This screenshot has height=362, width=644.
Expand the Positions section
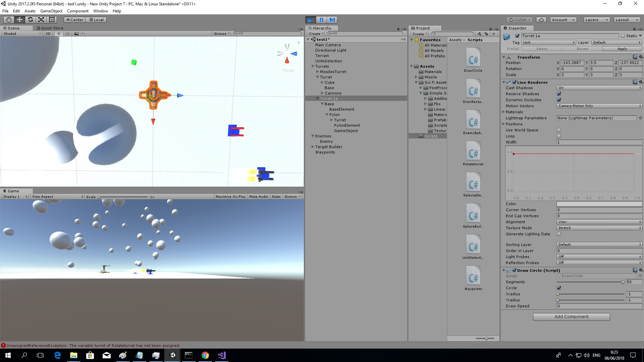(503, 124)
